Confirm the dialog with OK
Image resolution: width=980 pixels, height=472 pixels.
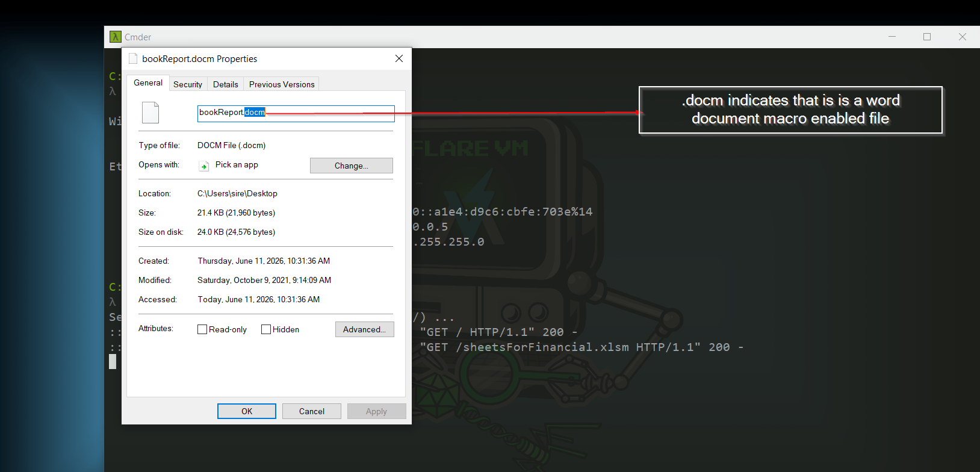click(x=247, y=411)
